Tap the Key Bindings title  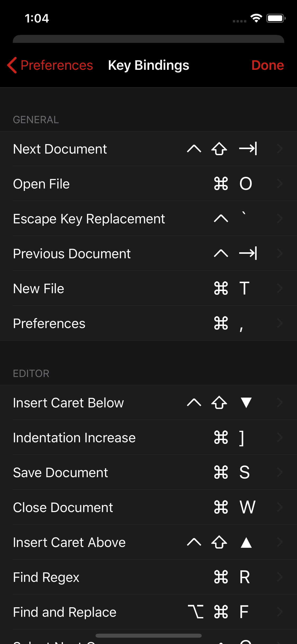[149, 65]
